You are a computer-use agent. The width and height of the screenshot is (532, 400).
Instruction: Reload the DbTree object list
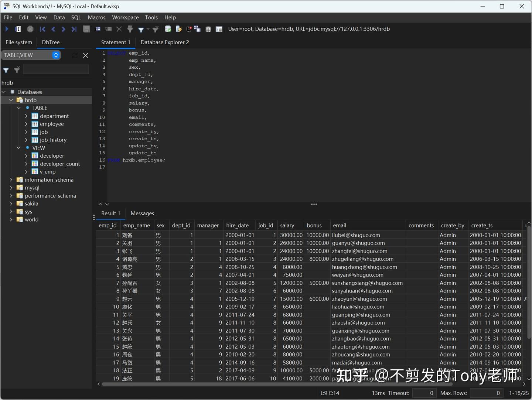(74, 55)
